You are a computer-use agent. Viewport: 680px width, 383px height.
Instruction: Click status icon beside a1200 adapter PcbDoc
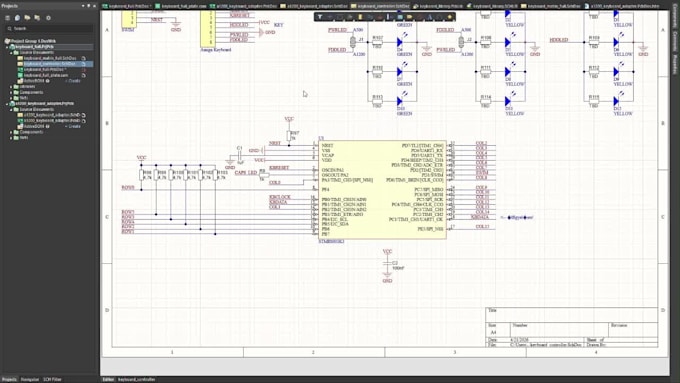pos(83,121)
